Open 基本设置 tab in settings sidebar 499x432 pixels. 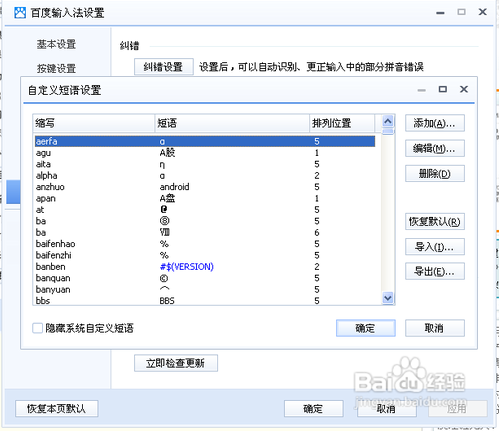pos(56,44)
